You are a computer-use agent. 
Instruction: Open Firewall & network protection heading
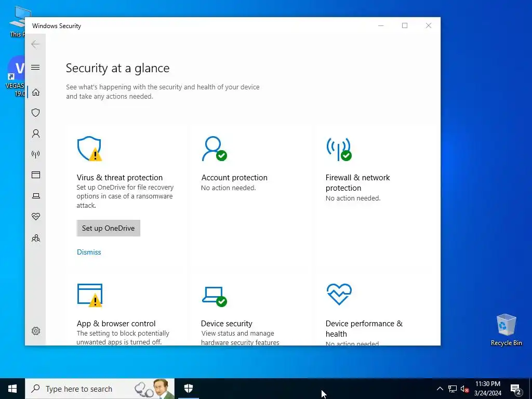[357, 182]
